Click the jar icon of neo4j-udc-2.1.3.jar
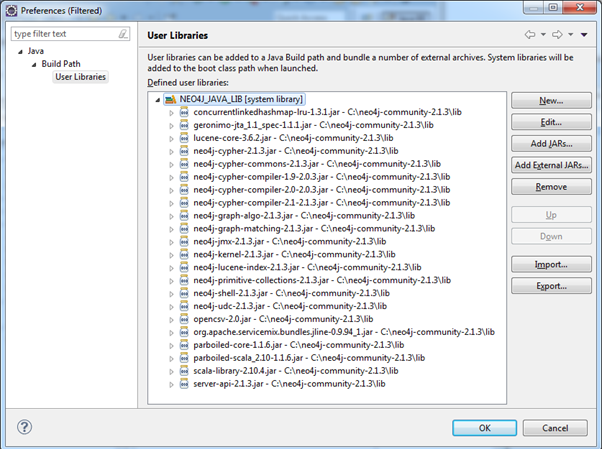The image size is (603, 449). point(184,306)
